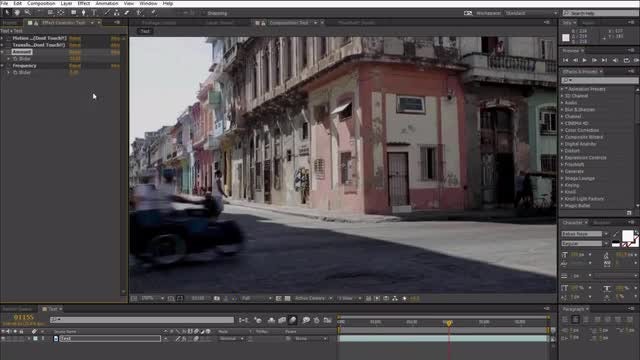Select the Pan Behind anchor tool
640x360 pixels.
coord(60,13)
